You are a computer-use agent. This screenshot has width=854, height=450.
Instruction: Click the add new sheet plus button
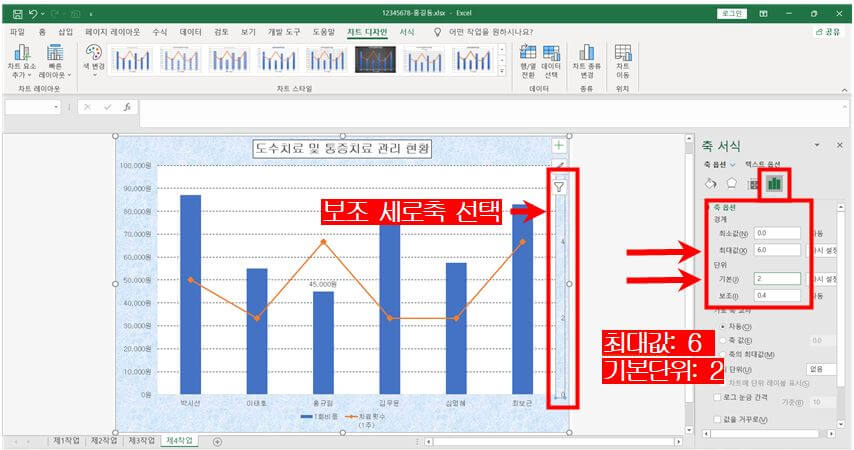point(217,441)
